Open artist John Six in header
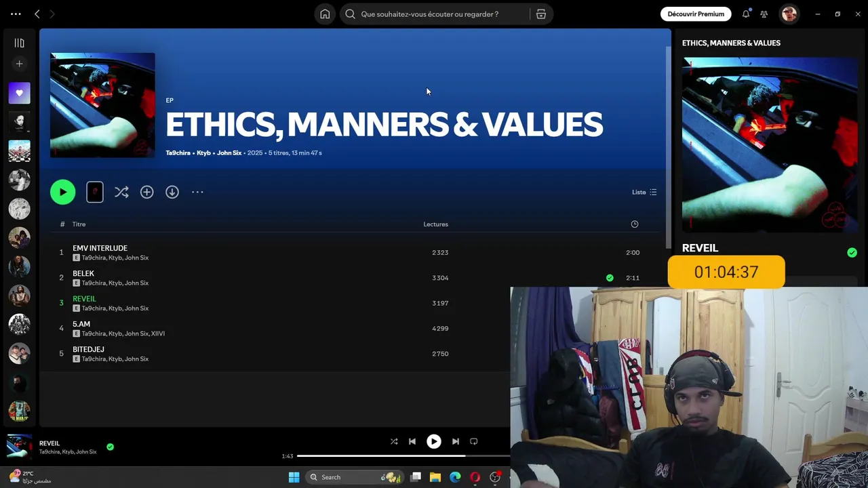The height and width of the screenshot is (488, 868). coord(229,153)
